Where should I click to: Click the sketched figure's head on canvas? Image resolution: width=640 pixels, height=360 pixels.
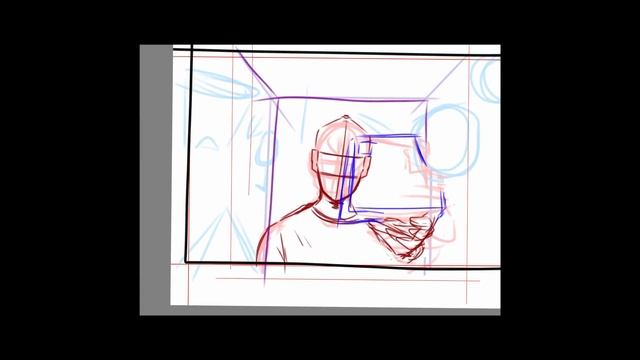pos(342,158)
